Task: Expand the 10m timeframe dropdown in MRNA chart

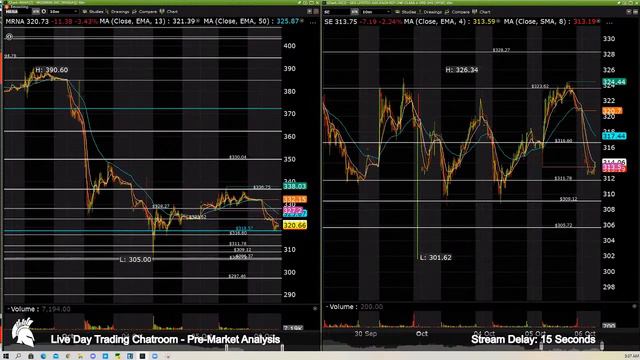Action: pyautogui.click(x=63, y=11)
